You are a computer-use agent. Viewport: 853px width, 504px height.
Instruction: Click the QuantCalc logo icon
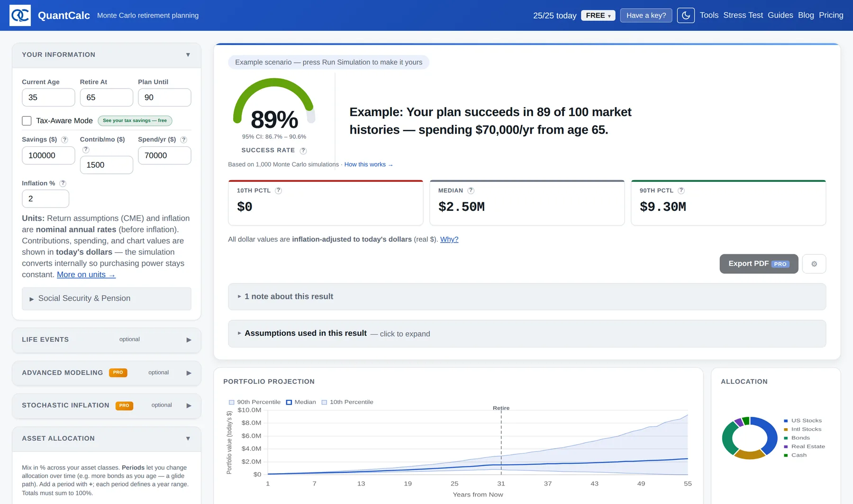pos(20,15)
